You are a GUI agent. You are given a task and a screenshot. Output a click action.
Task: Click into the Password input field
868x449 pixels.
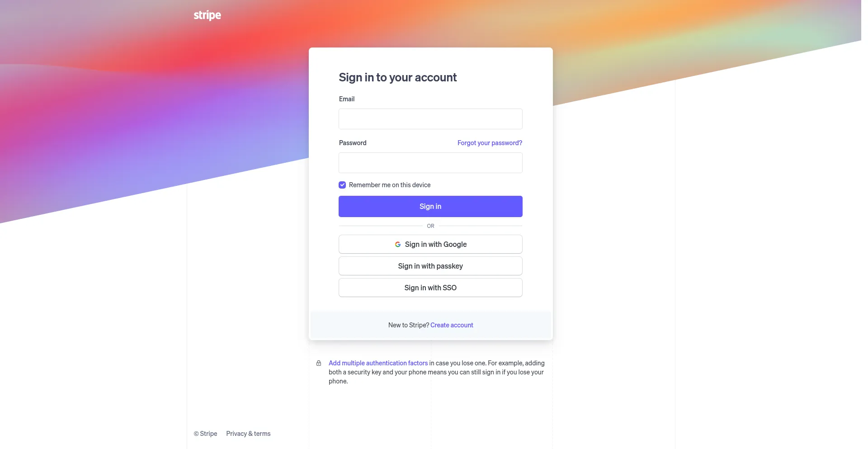point(430,163)
